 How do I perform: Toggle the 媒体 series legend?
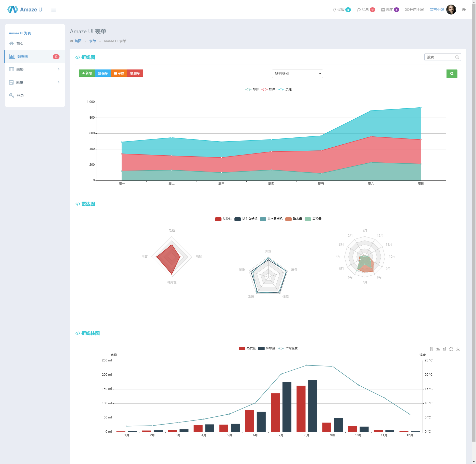[x=268, y=89]
